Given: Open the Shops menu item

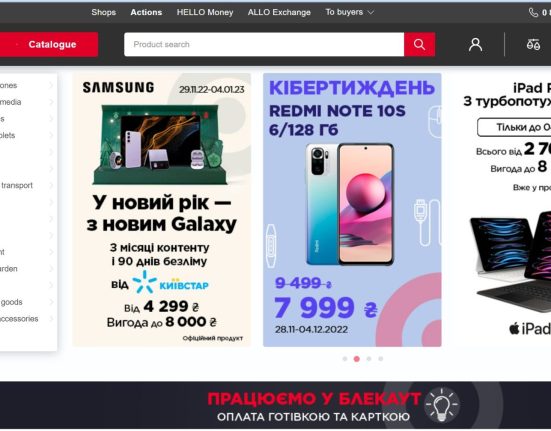Looking at the screenshot, I should pyautogui.click(x=104, y=12).
